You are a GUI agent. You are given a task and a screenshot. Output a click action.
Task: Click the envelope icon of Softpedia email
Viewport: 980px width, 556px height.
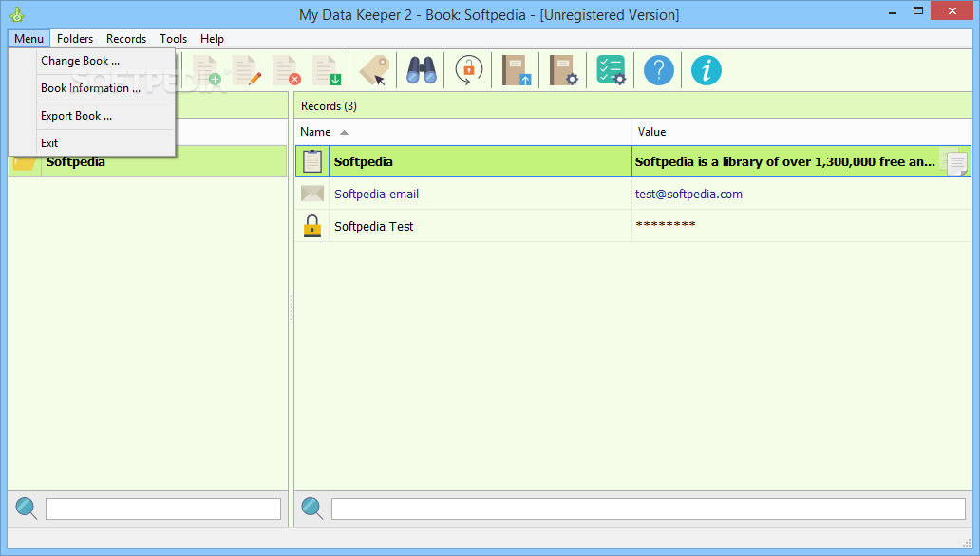pyautogui.click(x=311, y=194)
